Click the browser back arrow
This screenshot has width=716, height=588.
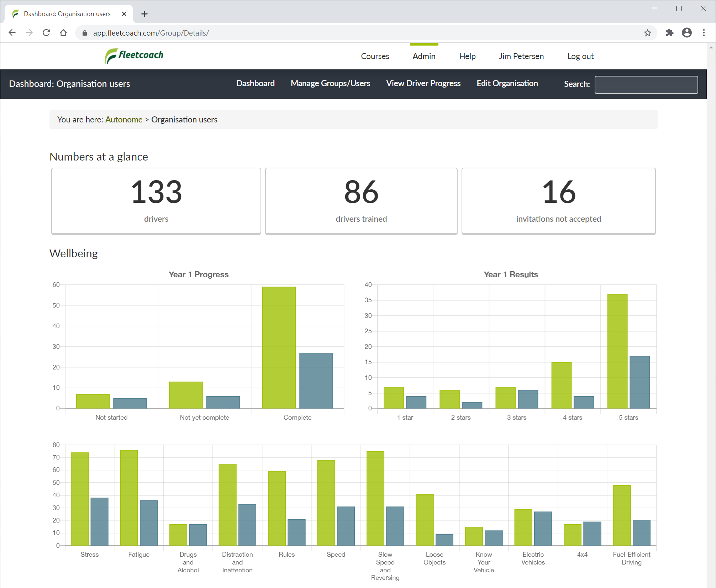12,33
